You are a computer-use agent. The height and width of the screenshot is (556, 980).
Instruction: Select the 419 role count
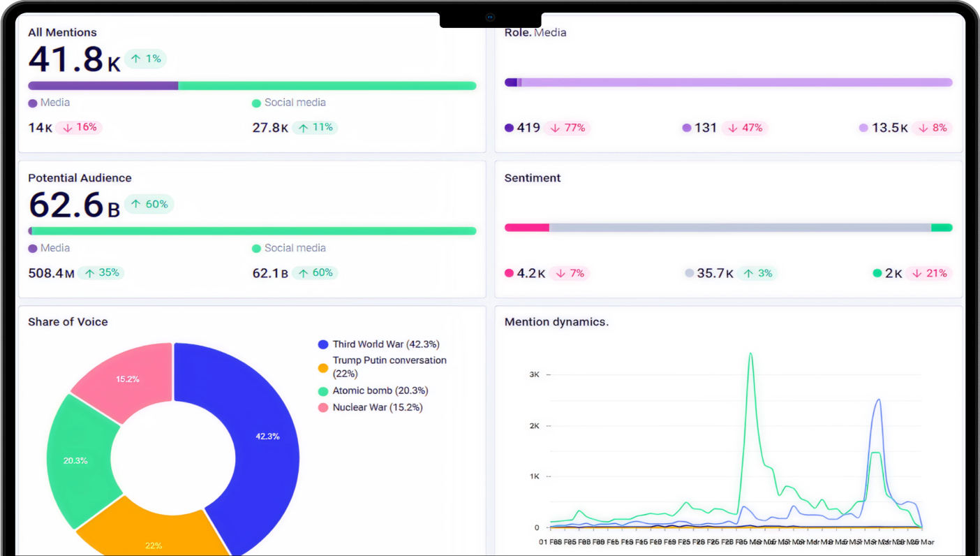click(528, 128)
